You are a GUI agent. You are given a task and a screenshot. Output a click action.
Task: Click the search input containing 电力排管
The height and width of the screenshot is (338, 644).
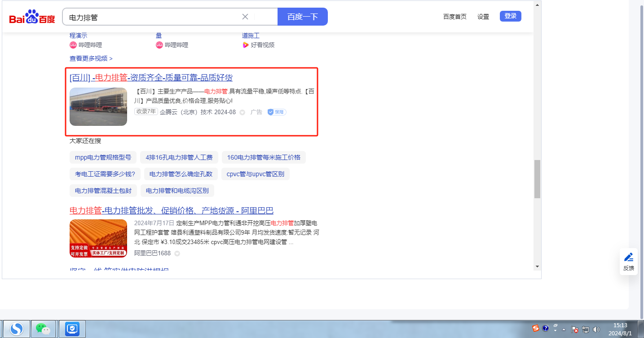coord(153,17)
